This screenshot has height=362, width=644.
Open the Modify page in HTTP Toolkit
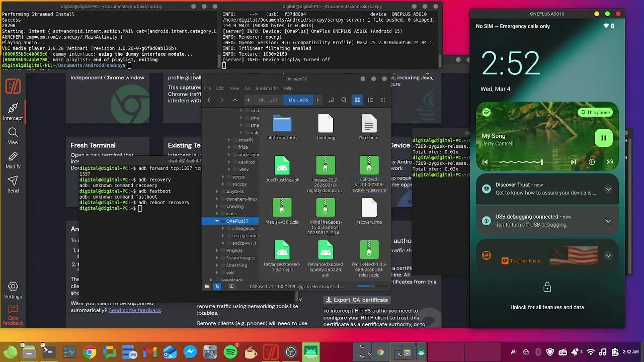point(13,160)
